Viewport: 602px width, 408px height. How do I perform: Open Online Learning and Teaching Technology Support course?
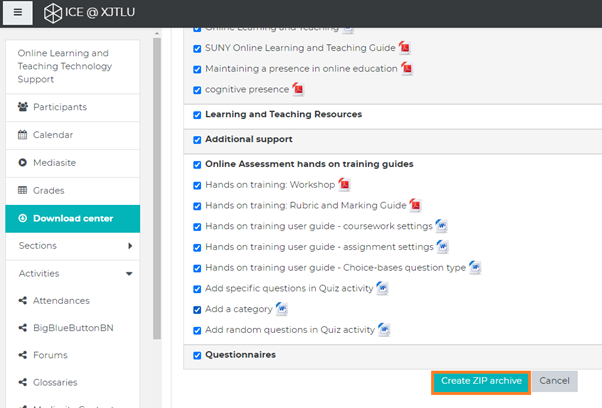click(73, 66)
